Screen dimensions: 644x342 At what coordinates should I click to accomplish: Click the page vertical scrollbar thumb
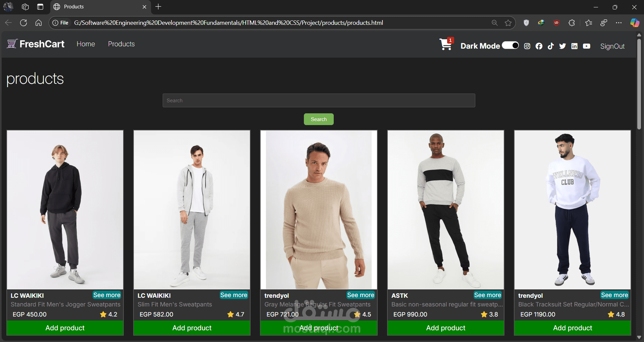tap(639, 84)
